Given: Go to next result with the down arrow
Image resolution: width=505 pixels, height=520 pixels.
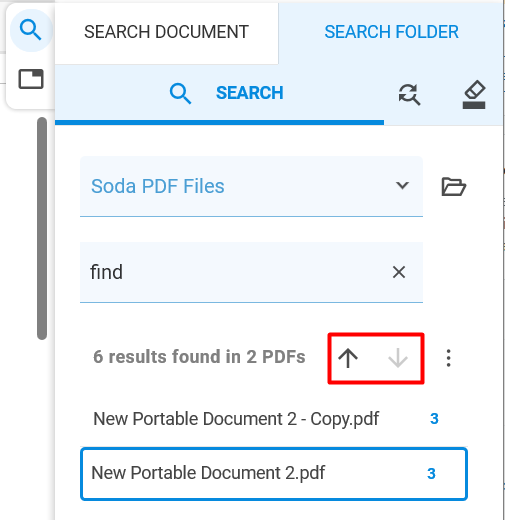Looking at the screenshot, I should (x=398, y=358).
